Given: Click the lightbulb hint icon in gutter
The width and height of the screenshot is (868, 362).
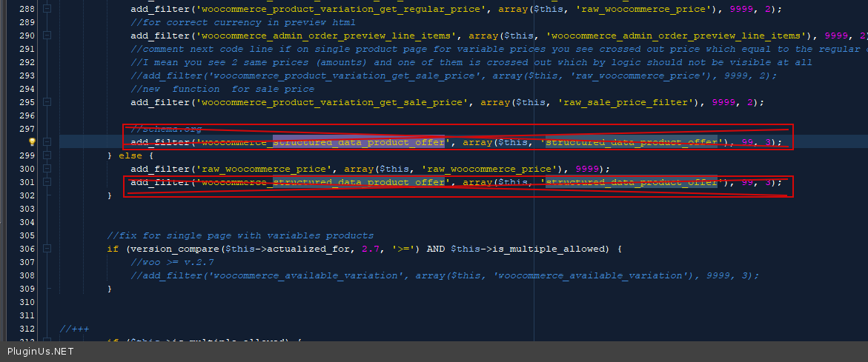Looking at the screenshot, I should [32, 142].
